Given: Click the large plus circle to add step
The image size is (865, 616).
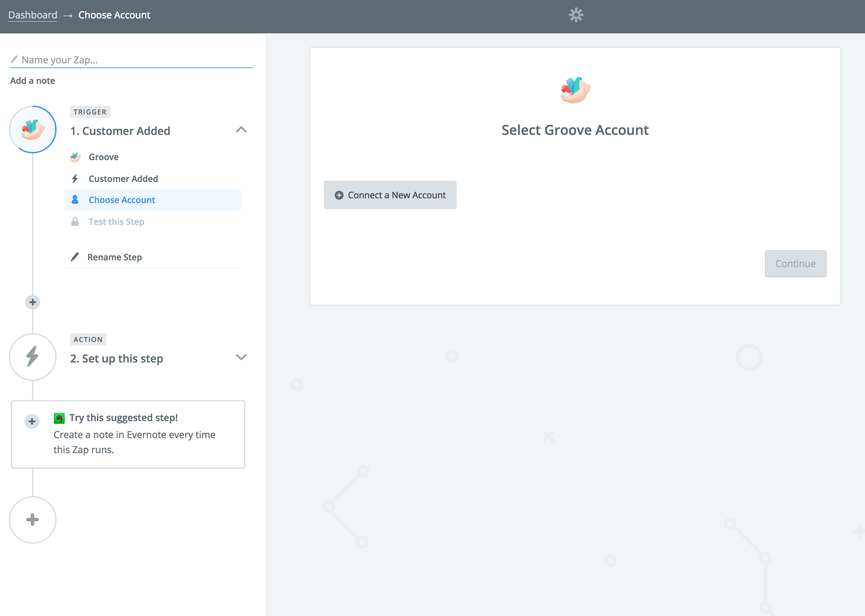Looking at the screenshot, I should point(33,520).
